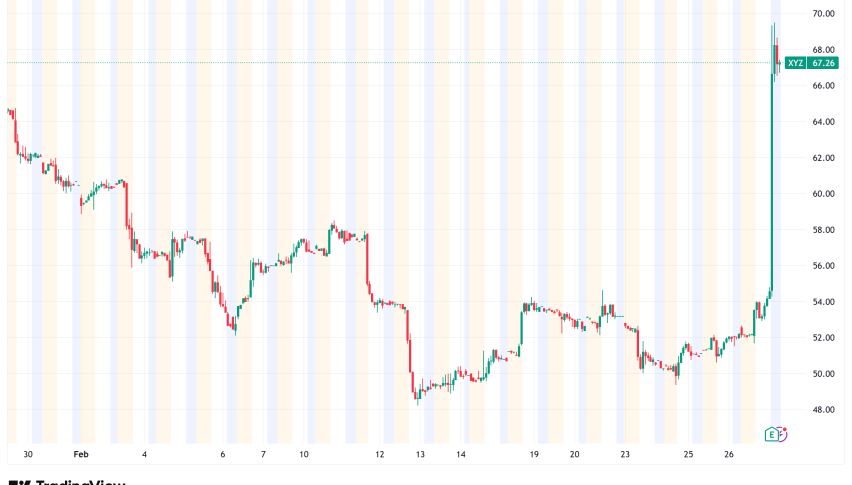This screenshot has width=852, height=485.
Task: Click the 70.00 price axis label
Action: [x=823, y=14]
